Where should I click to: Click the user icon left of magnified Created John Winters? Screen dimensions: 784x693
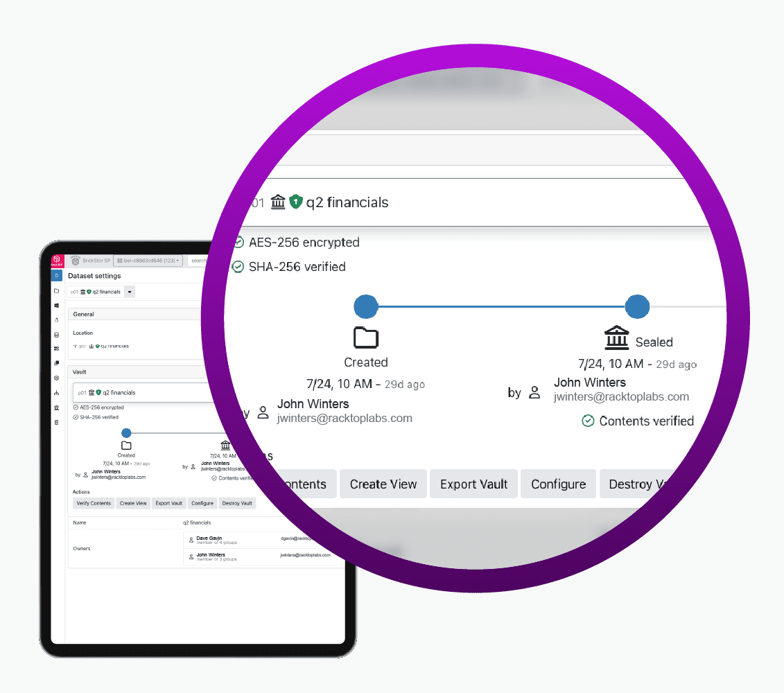coord(263,412)
